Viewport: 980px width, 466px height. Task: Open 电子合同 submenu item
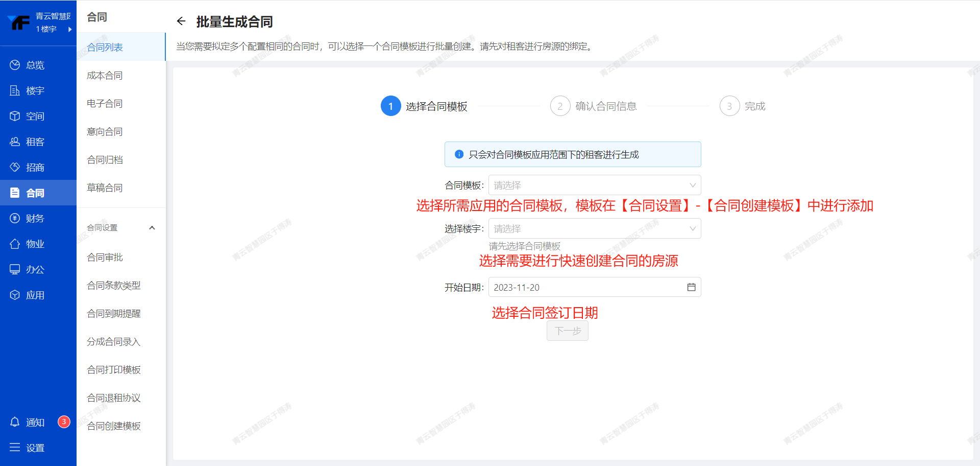click(105, 103)
